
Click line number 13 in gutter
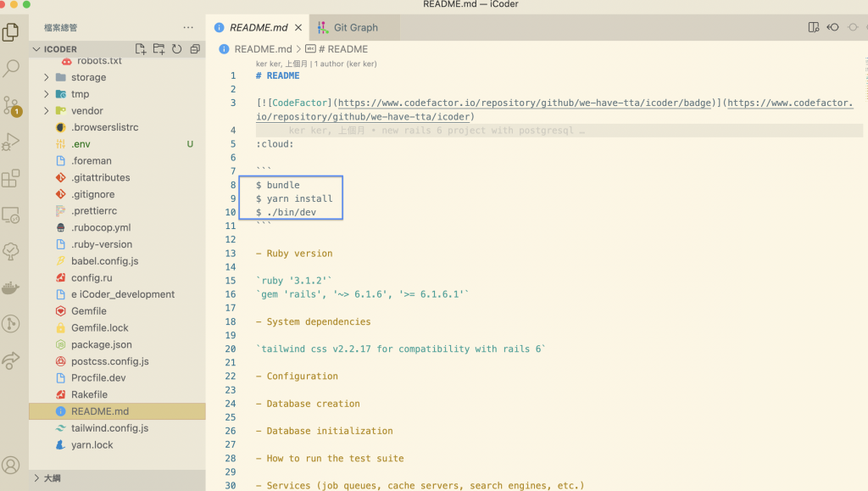[231, 254]
